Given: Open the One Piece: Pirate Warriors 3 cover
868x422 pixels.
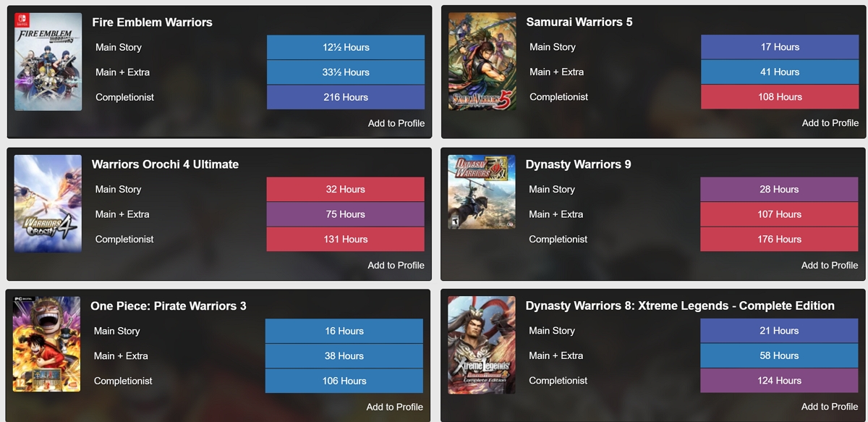Looking at the screenshot, I should pos(46,344).
